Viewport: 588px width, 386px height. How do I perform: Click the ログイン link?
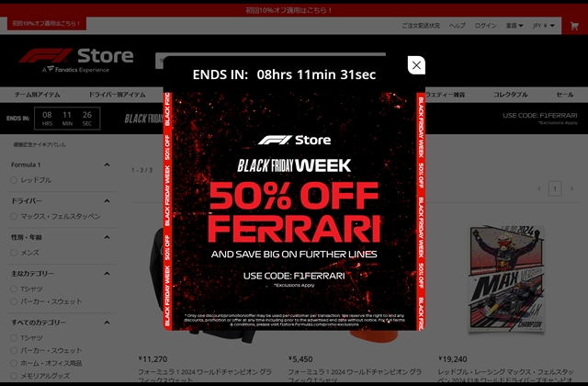click(x=485, y=26)
